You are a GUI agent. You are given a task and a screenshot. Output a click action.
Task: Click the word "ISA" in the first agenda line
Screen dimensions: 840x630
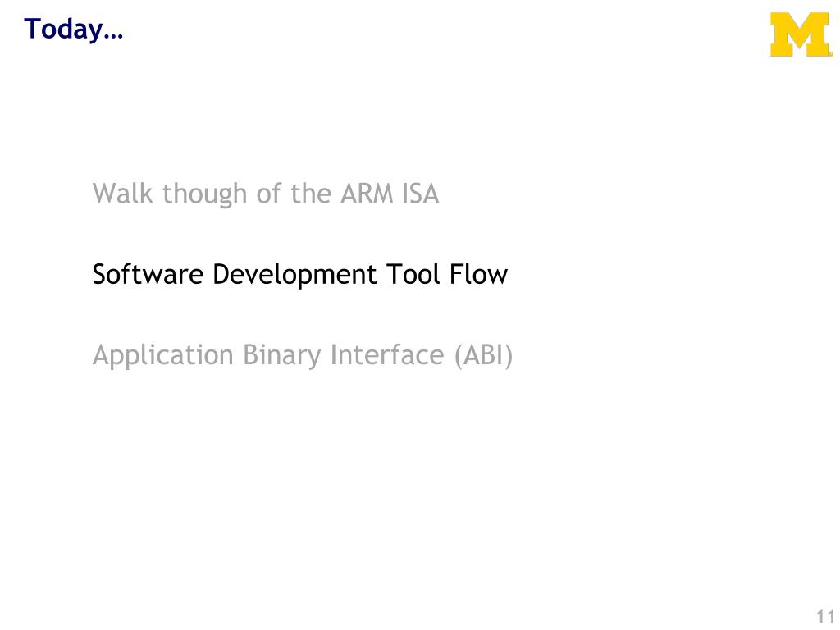[421, 194]
